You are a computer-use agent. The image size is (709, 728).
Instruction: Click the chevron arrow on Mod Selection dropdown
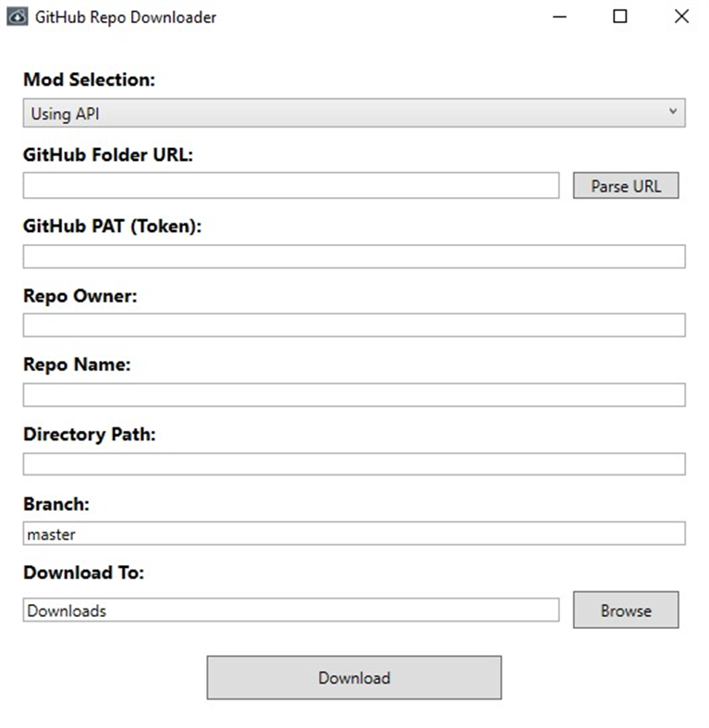(672, 113)
